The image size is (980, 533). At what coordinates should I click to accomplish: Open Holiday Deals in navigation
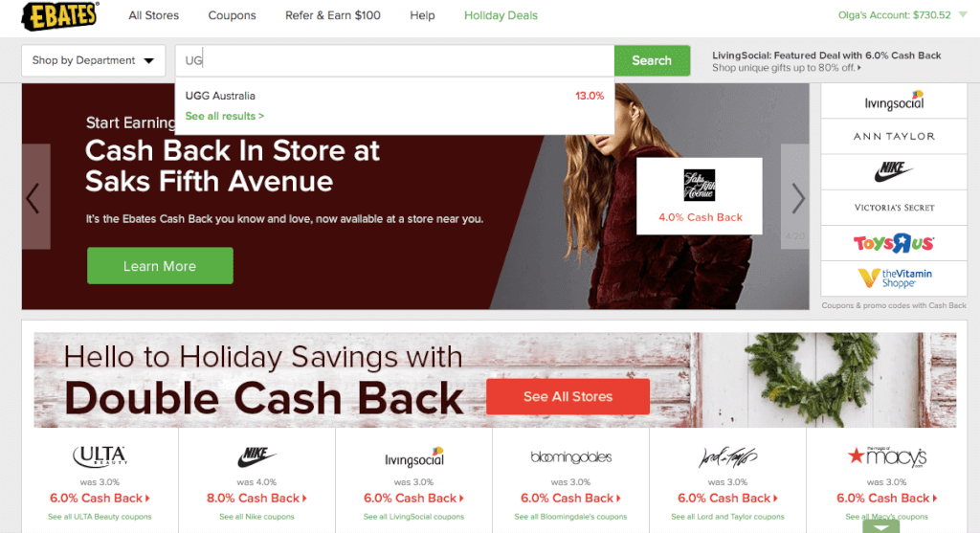(501, 15)
